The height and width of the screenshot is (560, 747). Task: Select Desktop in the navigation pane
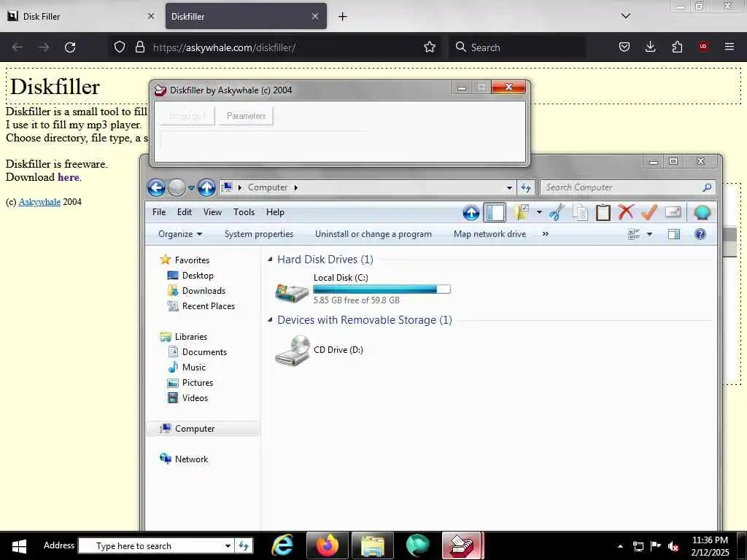tap(198, 276)
